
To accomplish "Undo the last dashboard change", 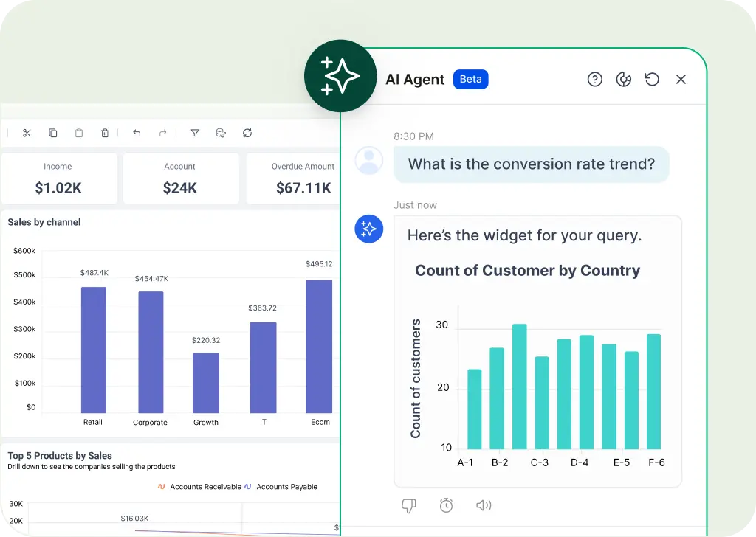I will (x=137, y=133).
